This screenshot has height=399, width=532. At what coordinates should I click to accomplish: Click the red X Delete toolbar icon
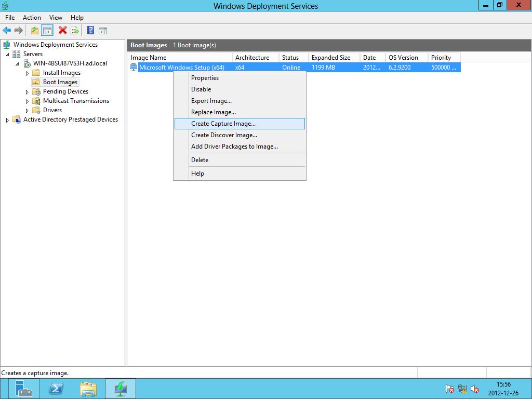click(x=62, y=30)
